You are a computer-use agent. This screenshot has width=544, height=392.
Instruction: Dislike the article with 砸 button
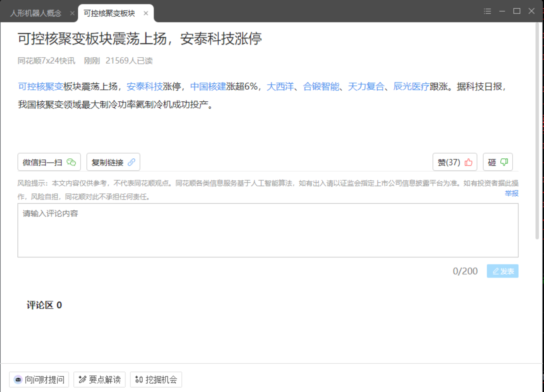(x=498, y=162)
